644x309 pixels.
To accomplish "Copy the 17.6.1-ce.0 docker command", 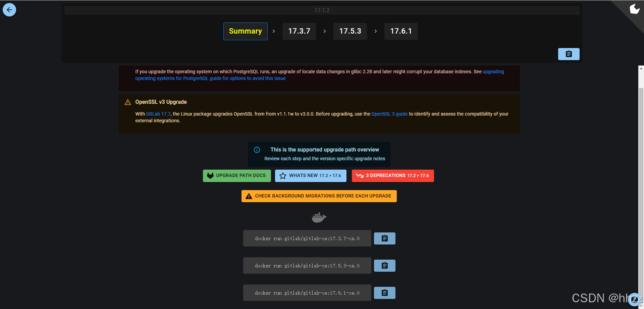I will point(385,293).
